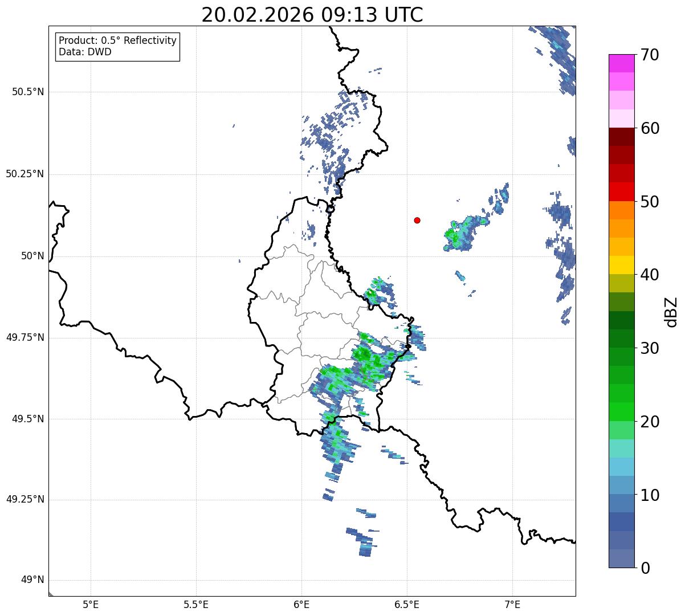Click the cyan colorbar segment below 20
Screen dimensions: 685x616
(x=622, y=448)
